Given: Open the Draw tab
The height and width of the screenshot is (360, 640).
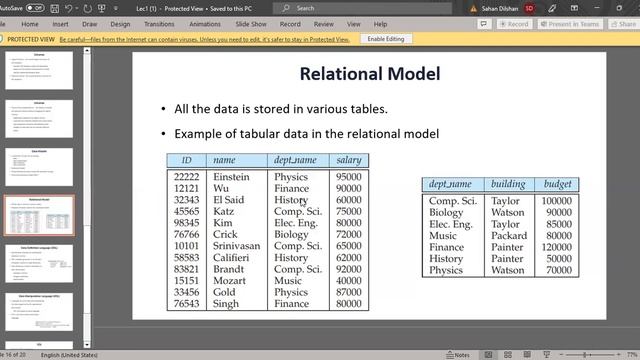Looking at the screenshot, I should pos(89,24).
